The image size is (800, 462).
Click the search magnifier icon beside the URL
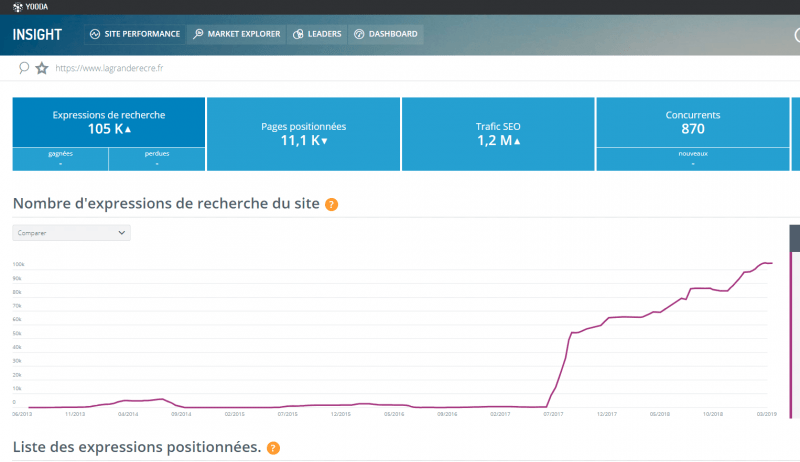(x=24, y=68)
